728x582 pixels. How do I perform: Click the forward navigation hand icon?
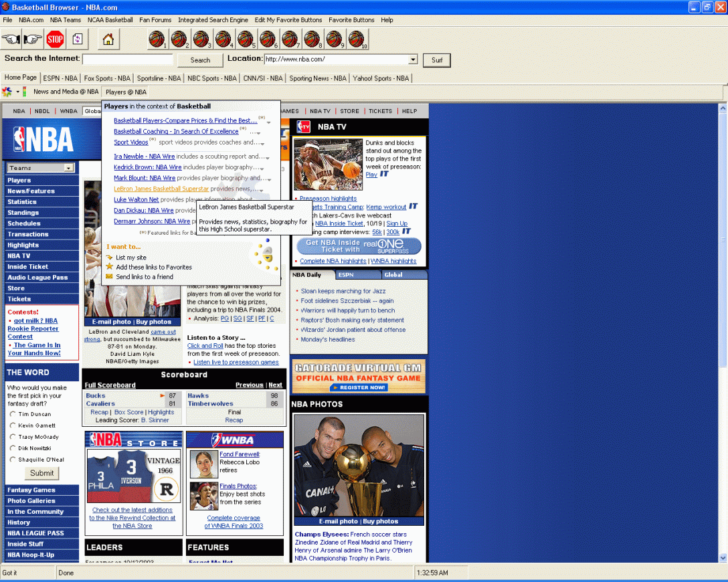click(x=33, y=39)
